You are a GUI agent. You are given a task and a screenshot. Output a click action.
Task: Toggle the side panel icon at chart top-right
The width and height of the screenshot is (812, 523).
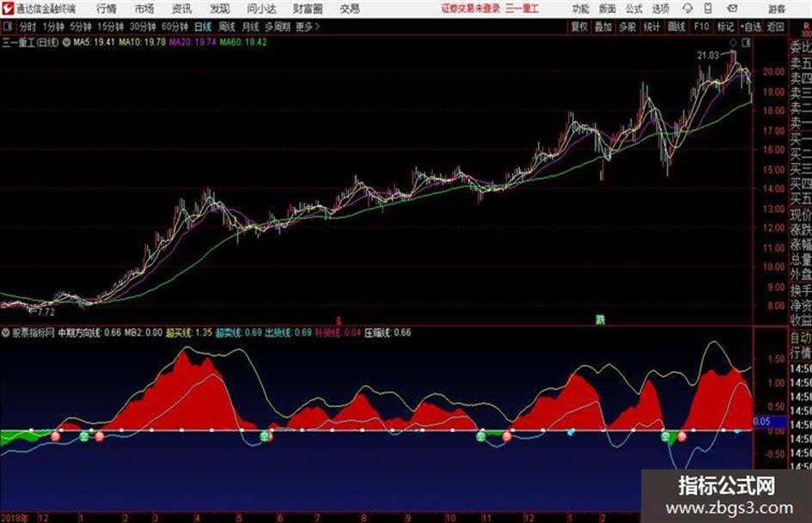(x=746, y=43)
